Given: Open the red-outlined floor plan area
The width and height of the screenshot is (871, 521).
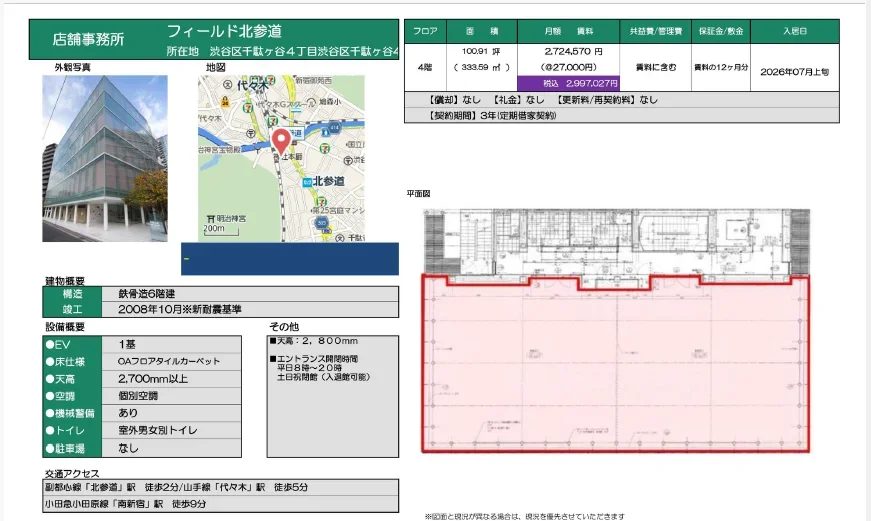Looking at the screenshot, I should [615, 363].
